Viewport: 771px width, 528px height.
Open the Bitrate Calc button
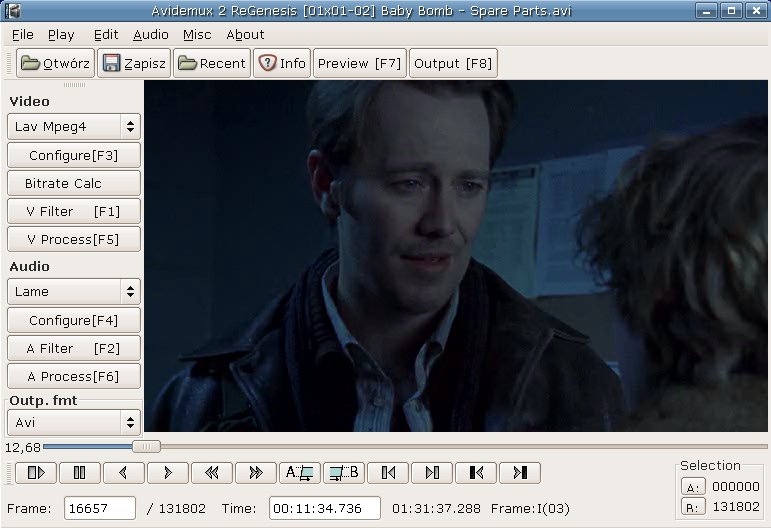pyautogui.click(x=74, y=183)
